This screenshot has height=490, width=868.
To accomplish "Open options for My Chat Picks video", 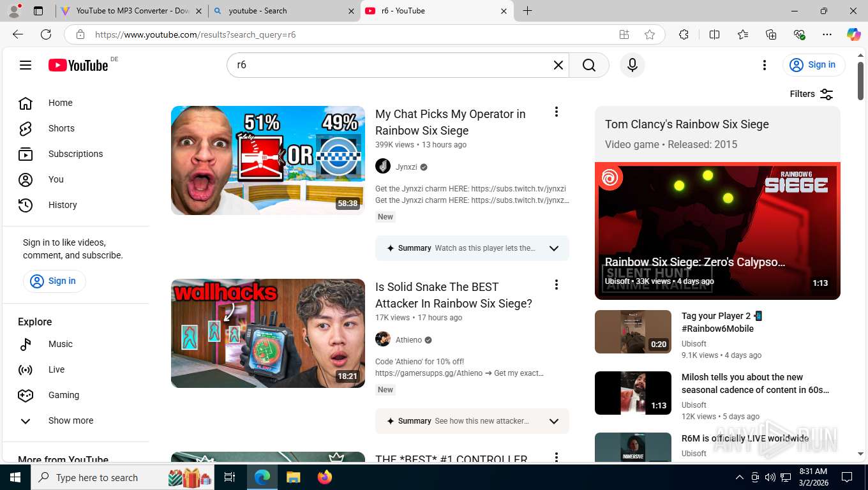I will [557, 112].
